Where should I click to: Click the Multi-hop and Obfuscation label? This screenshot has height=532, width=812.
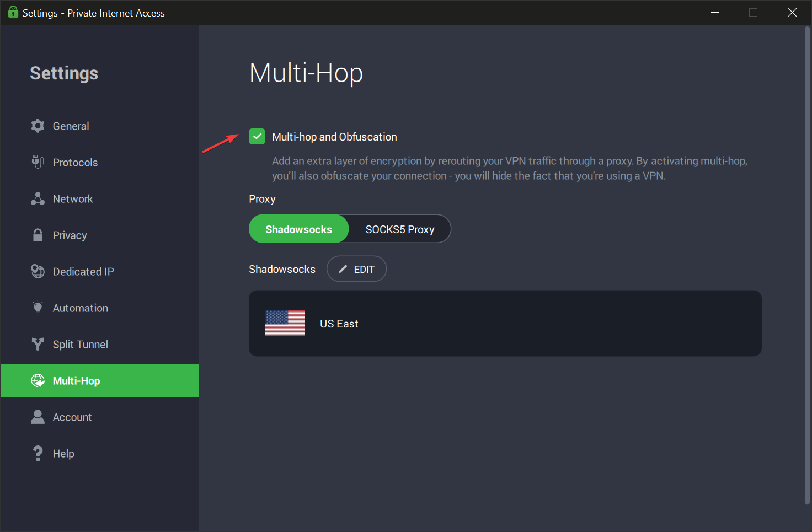coord(334,137)
